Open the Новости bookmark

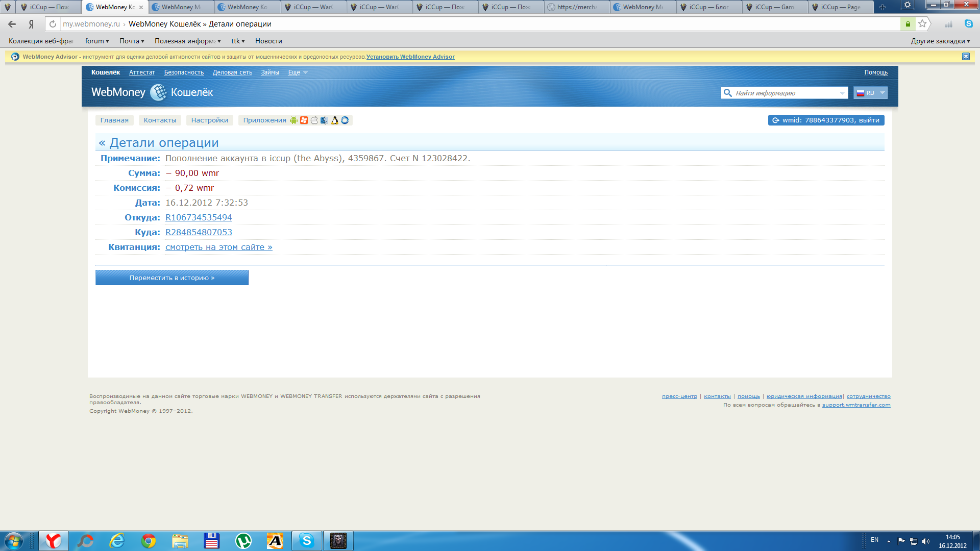[268, 41]
